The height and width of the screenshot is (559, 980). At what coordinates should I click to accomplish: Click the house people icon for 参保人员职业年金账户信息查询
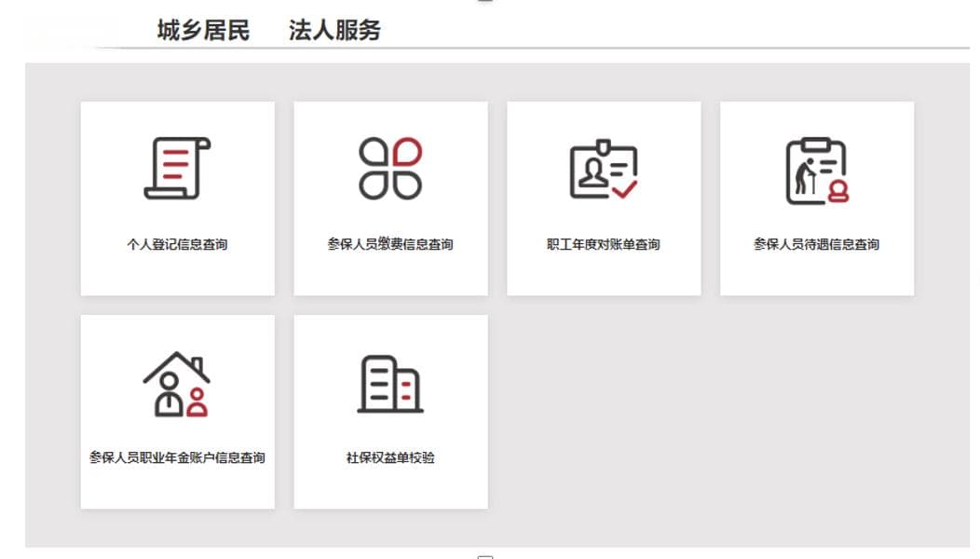point(177,384)
